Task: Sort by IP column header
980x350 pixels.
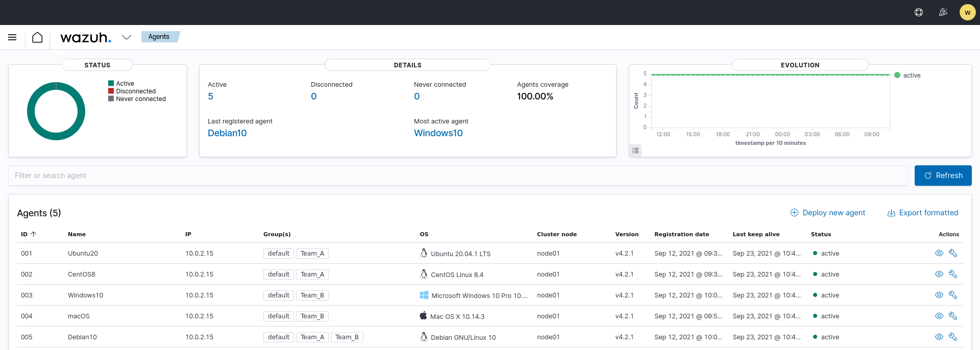Action: coord(188,234)
